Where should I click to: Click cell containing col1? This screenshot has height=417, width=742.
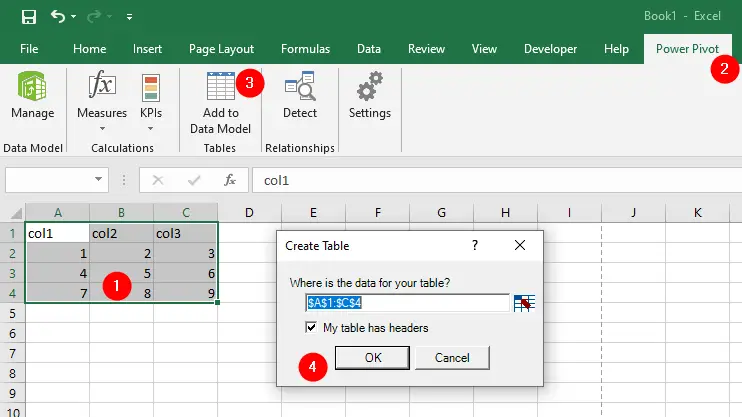point(57,233)
